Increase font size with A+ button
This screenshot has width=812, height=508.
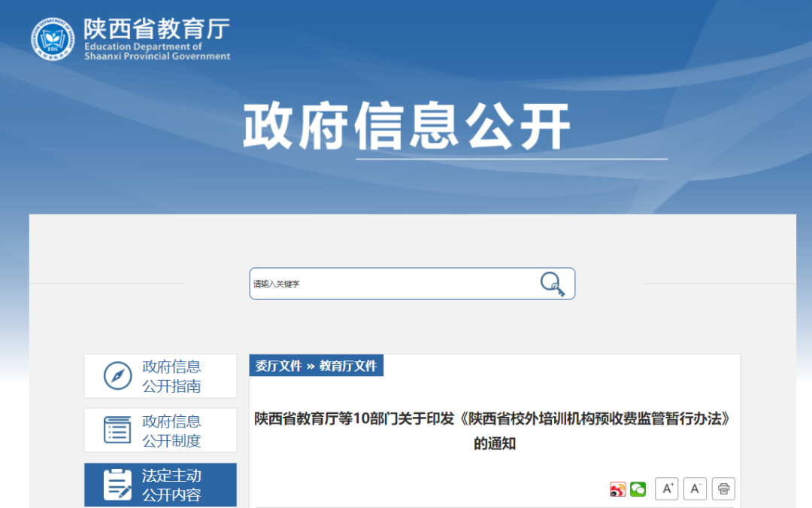(667, 489)
